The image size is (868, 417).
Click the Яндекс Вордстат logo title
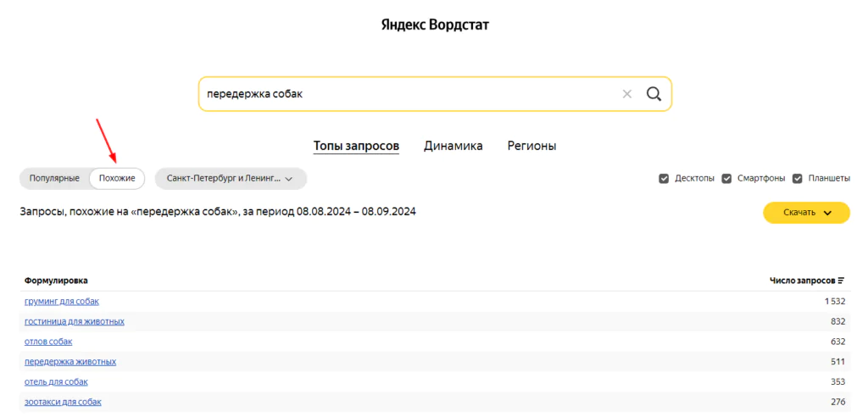(x=435, y=25)
